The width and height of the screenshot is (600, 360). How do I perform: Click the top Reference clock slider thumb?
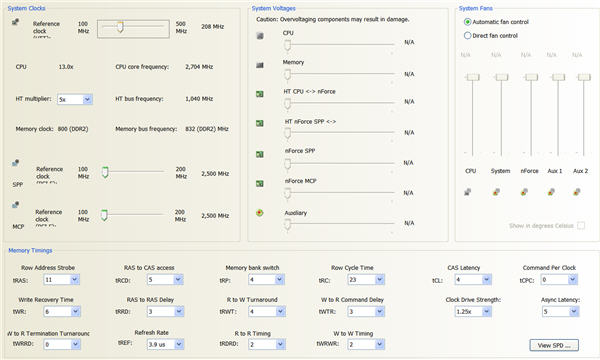coord(120,27)
